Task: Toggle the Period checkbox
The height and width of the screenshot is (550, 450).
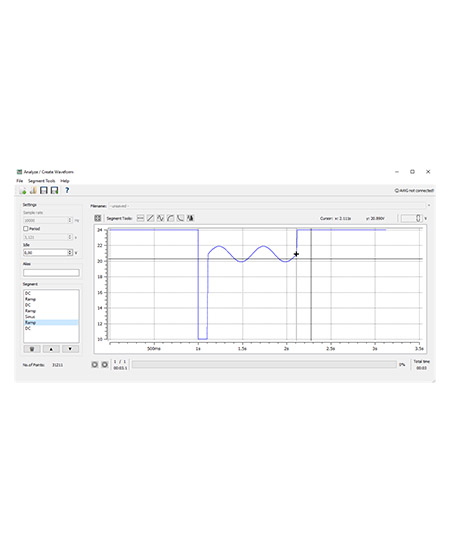Action: coord(26,229)
